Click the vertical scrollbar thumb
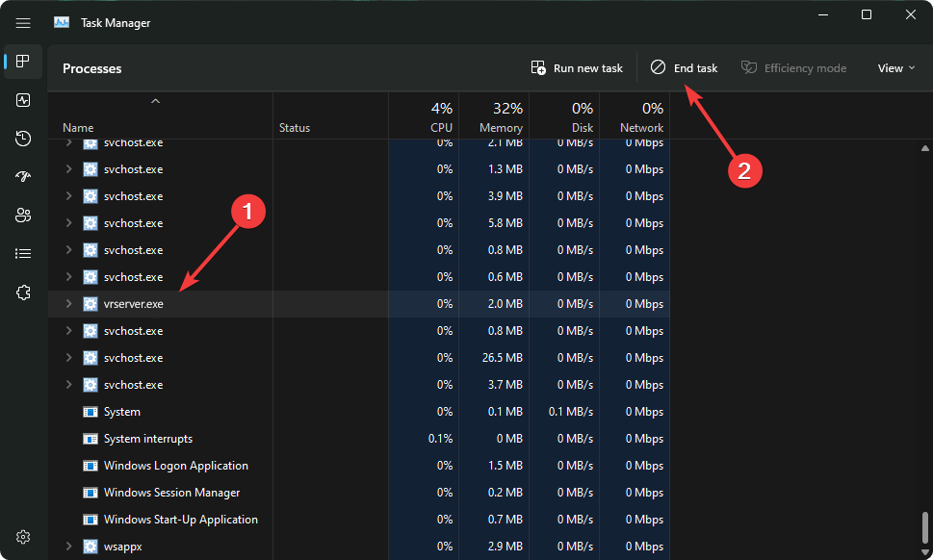The height and width of the screenshot is (560, 933). [x=924, y=526]
